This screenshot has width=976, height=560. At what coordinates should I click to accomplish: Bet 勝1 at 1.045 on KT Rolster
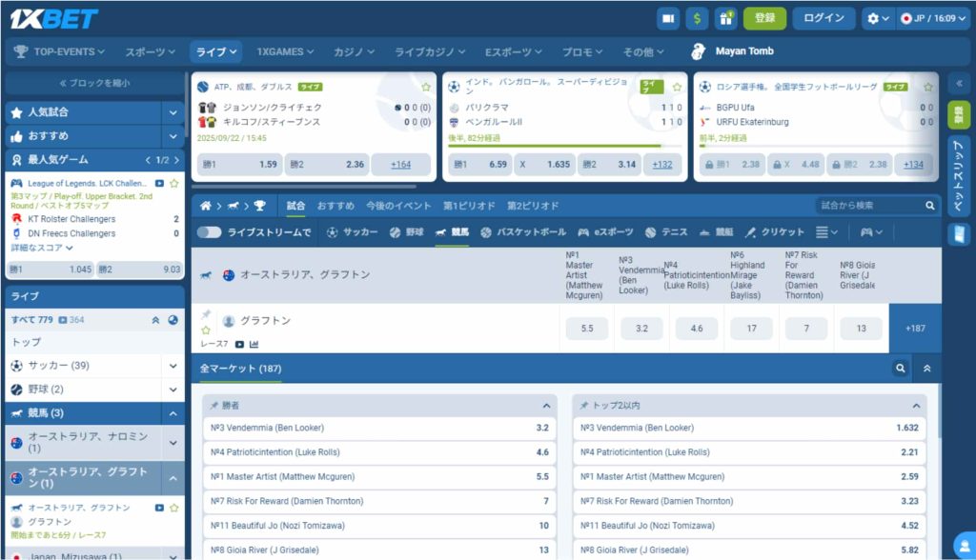click(x=50, y=270)
